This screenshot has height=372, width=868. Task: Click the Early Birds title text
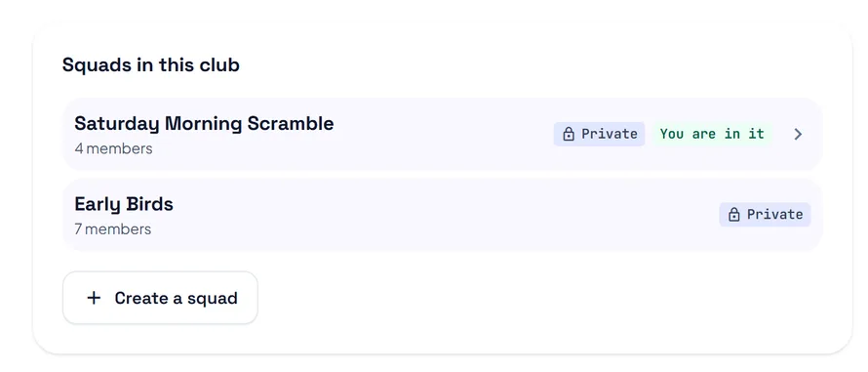click(x=124, y=204)
